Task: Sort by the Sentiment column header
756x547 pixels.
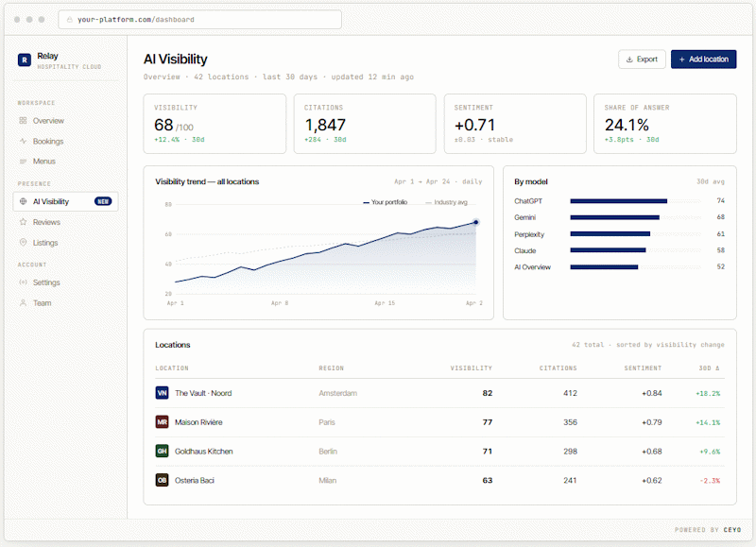Action: click(x=643, y=368)
